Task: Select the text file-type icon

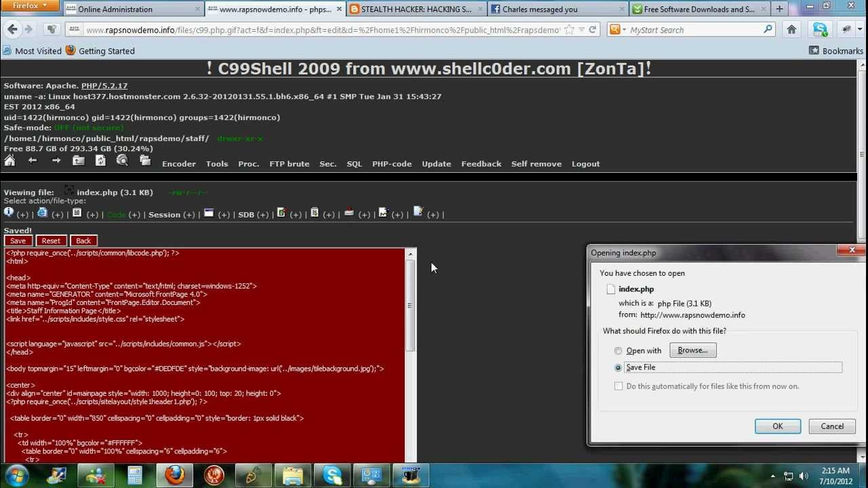Action: [x=77, y=213]
